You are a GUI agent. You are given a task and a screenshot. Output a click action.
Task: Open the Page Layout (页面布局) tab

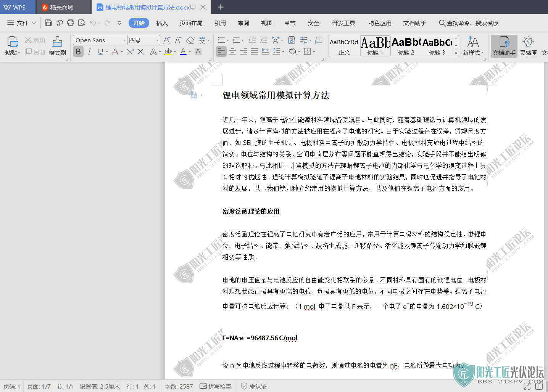(191, 23)
